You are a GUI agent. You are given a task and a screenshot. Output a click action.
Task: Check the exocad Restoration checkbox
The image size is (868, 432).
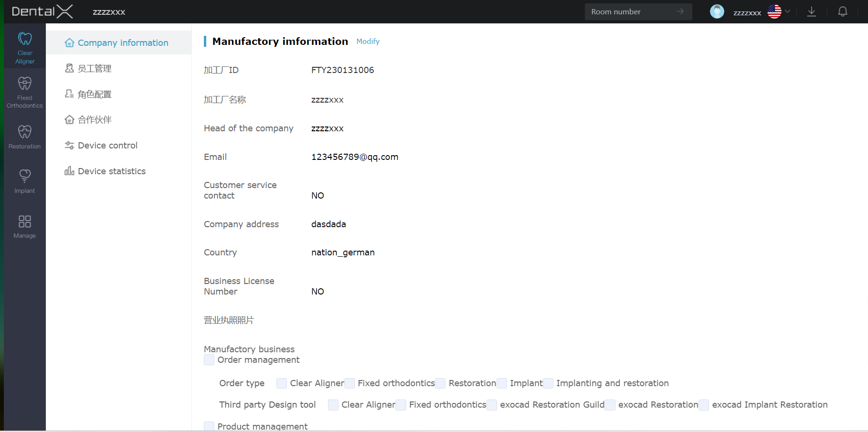pyautogui.click(x=610, y=405)
